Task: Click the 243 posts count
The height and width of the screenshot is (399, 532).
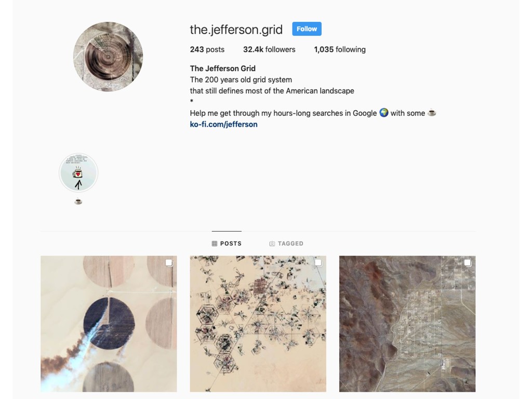Action: (207, 49)
